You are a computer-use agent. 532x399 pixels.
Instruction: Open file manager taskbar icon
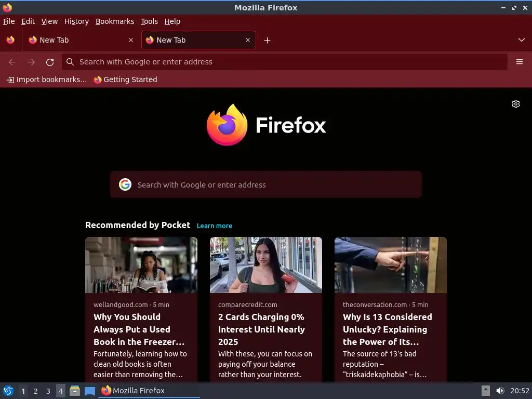point(75,391)
